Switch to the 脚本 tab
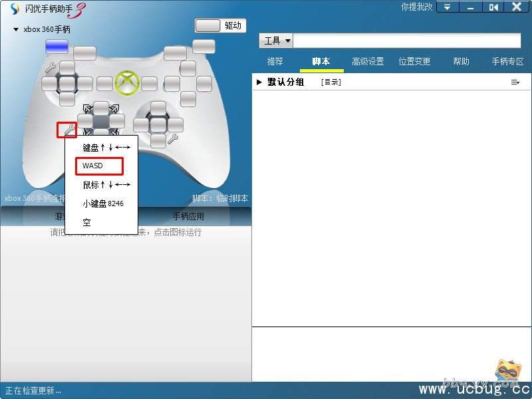Viewport: 532px width, 399px height. tap(321, 61)
